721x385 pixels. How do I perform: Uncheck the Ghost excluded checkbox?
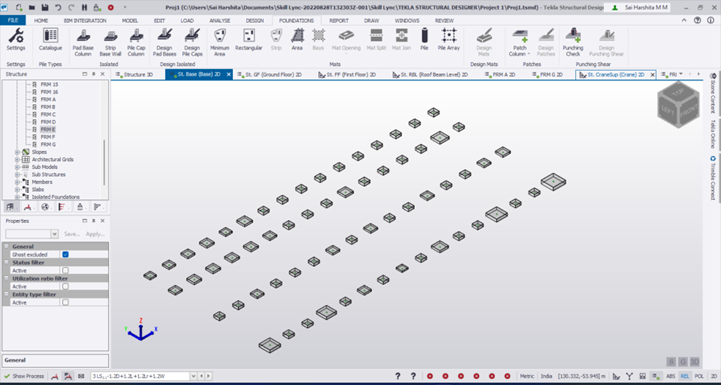(66, 254)
